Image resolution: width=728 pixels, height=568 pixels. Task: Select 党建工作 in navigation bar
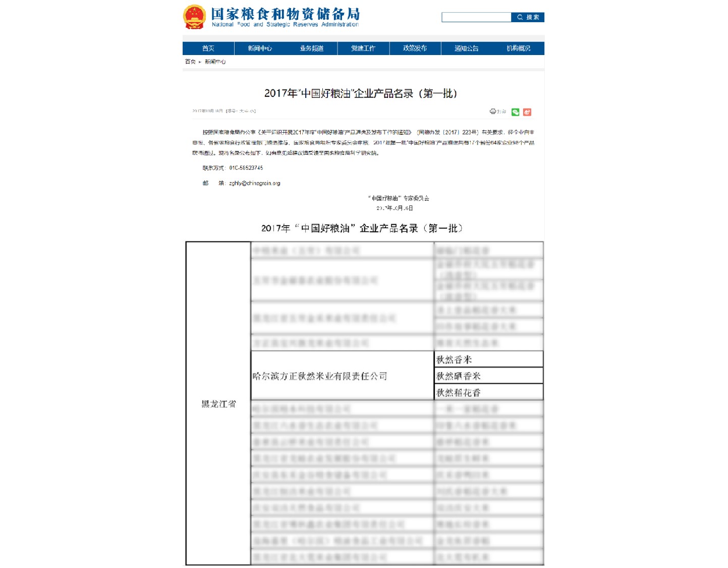[x=363, y=48]
